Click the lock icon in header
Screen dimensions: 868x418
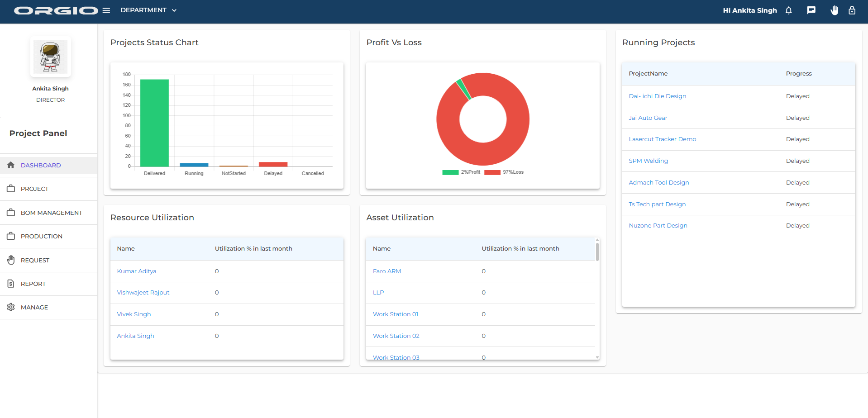point(852,10)
